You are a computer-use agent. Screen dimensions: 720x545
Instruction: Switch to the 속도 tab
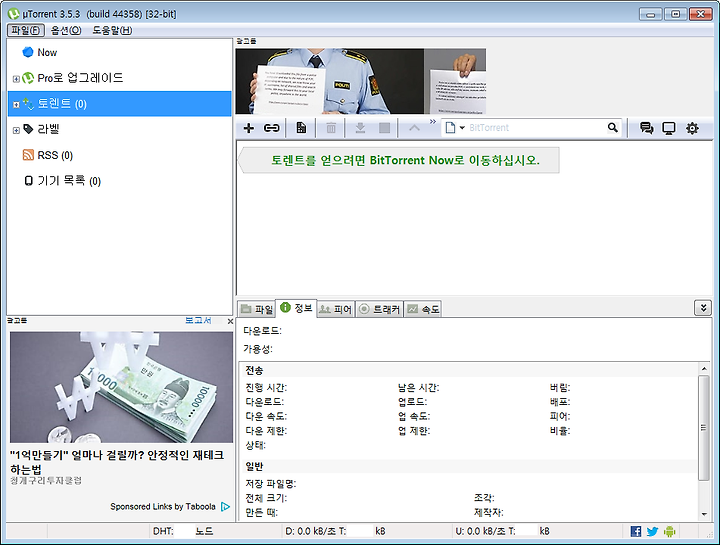point(423,309)
